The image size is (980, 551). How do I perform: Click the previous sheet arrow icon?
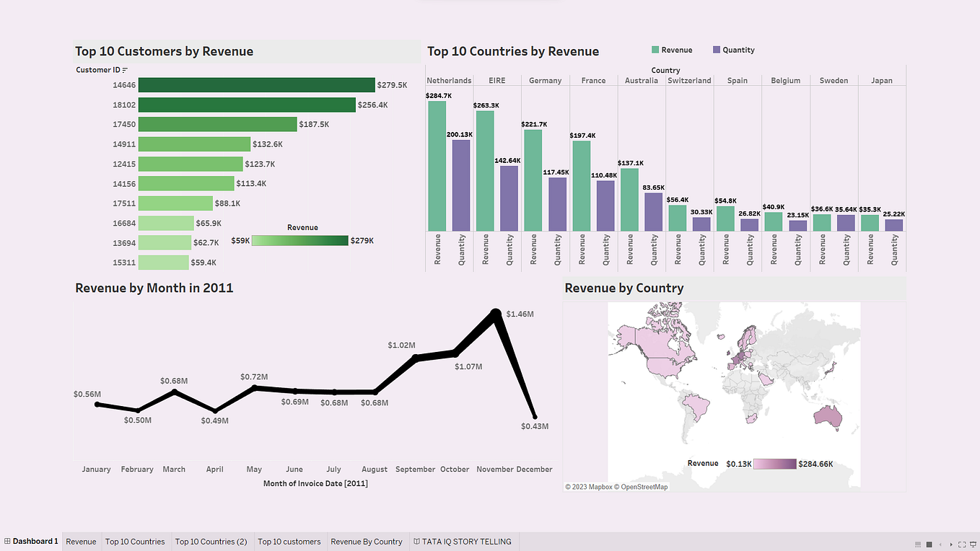(x=941, y=545)
